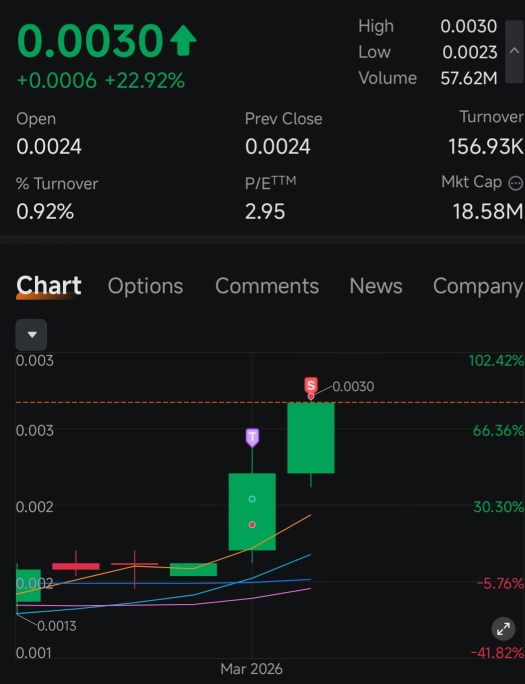This screenshot has height=684, width=525.
Task: Collapse the quote details with chevron-up
Action: 515,51
